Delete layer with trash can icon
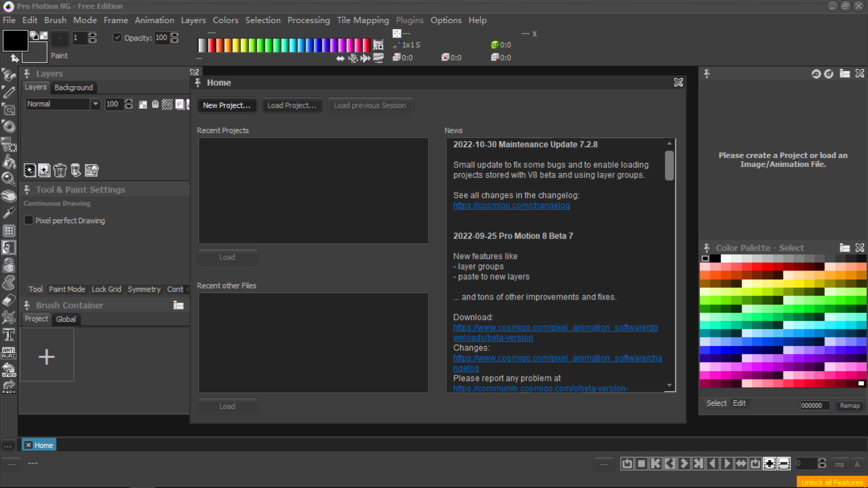This screenshot has width=868, height=488. click(x=60, y=170)
